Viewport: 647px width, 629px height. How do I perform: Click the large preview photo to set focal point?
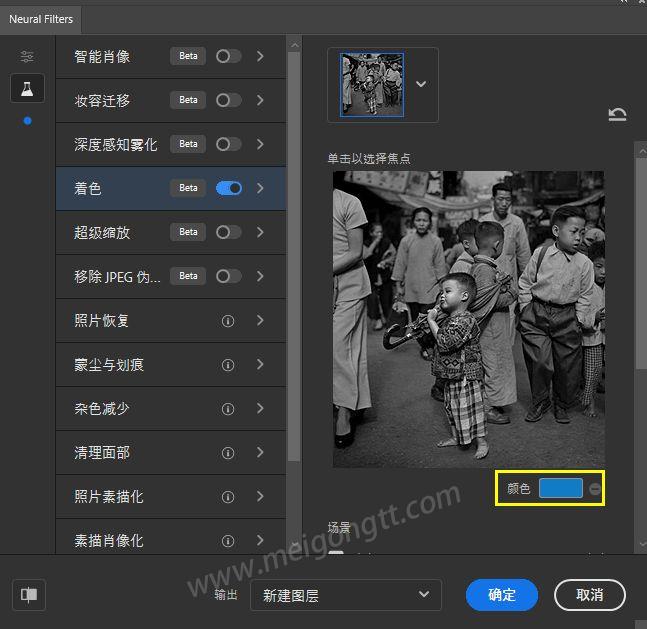tap(469, 319)
